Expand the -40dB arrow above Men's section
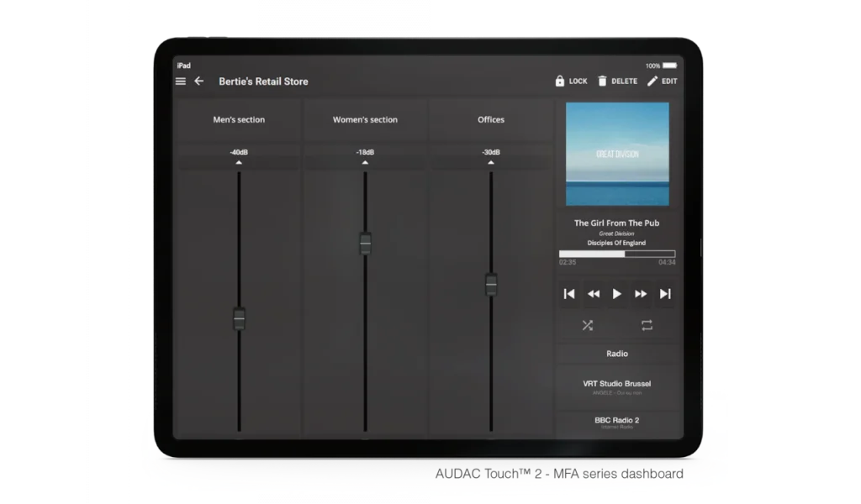Screen dimensions: 861x504 [x=239, y=161]
